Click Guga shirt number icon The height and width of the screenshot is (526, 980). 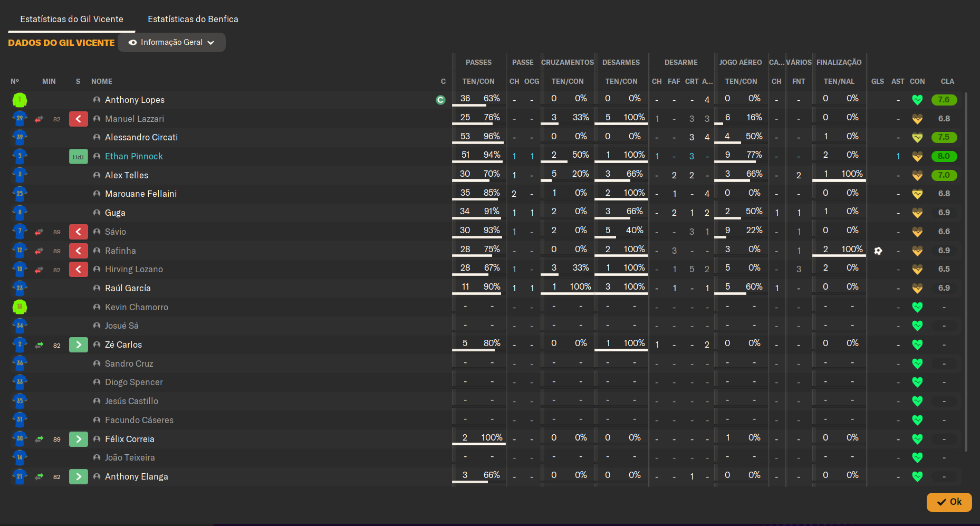(20, 213)
